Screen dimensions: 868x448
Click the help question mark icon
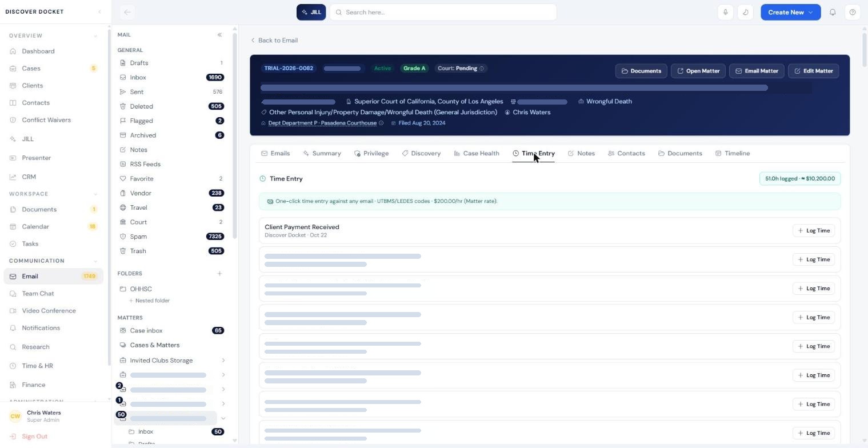pos(853,12)
